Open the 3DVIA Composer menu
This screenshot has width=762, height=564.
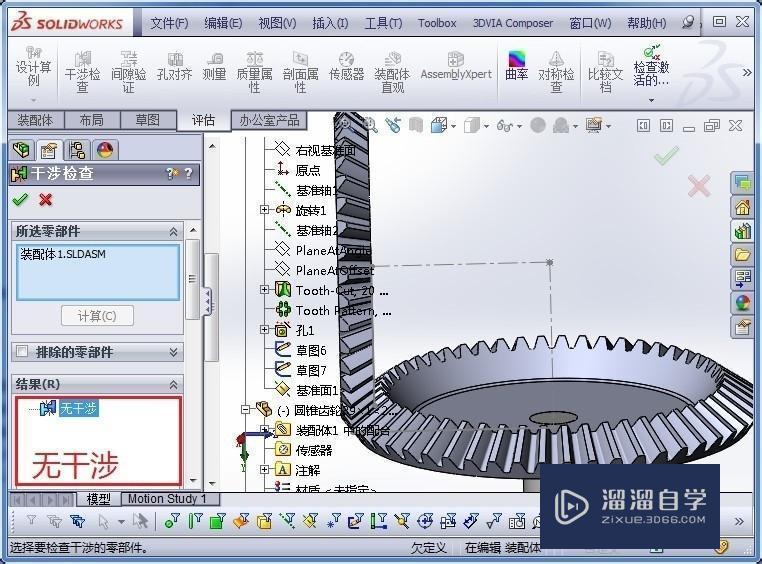(513, 23)
